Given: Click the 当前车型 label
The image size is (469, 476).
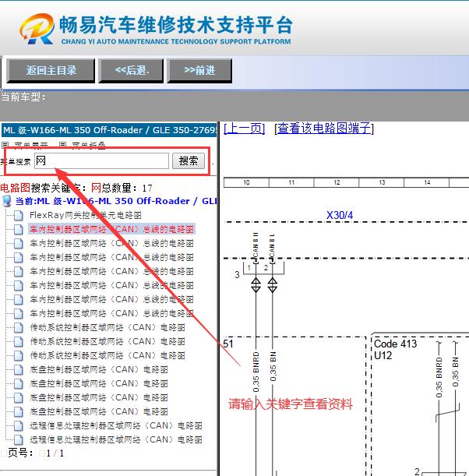Looking at the screenshot, I should 23,97.
